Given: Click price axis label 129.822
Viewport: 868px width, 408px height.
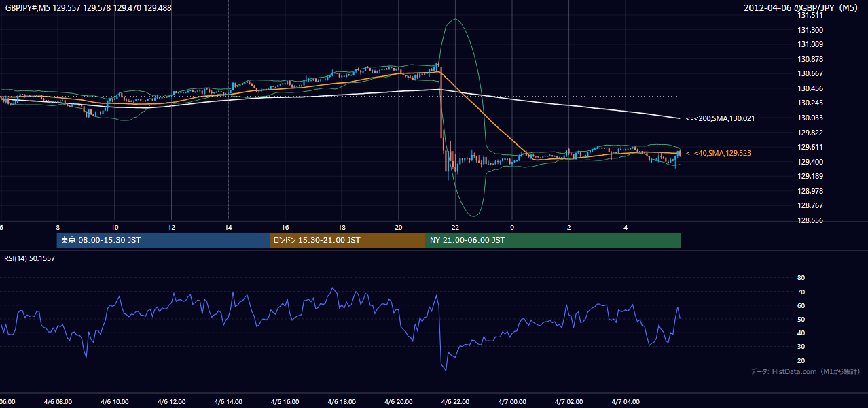Looking at the screenshot, I should click(810, 133).
